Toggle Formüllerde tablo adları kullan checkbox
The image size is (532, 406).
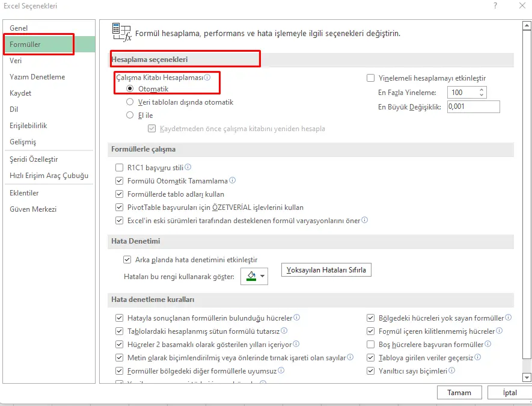(x=119, y=194)
